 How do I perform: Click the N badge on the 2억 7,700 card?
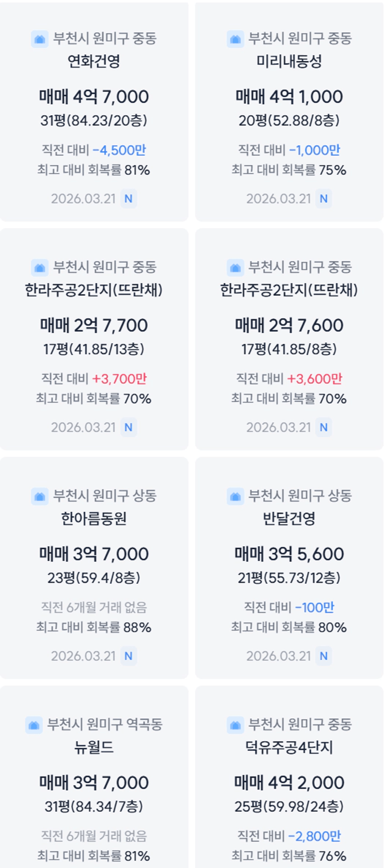(129, 427)
